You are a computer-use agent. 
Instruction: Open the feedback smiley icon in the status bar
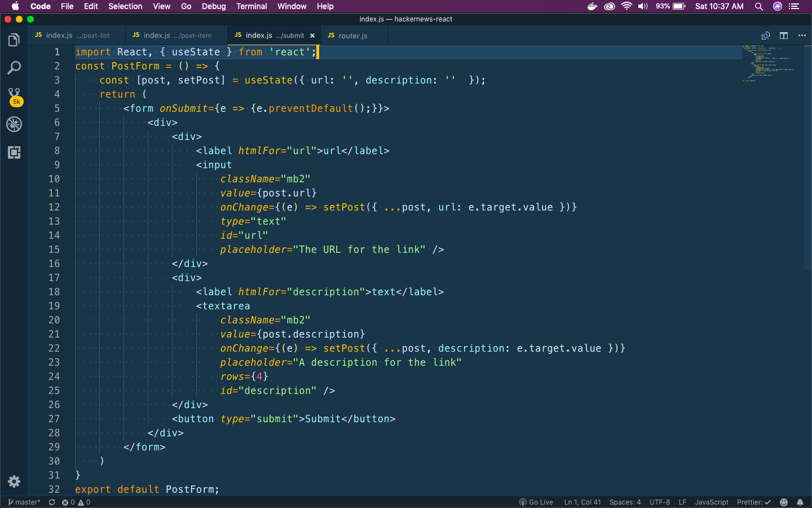click(784, 502)
